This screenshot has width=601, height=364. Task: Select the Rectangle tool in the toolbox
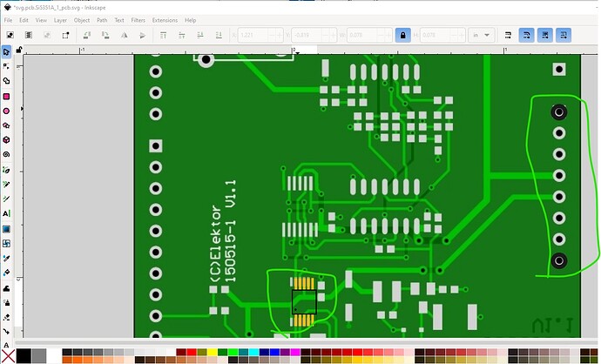pos(6,96)
